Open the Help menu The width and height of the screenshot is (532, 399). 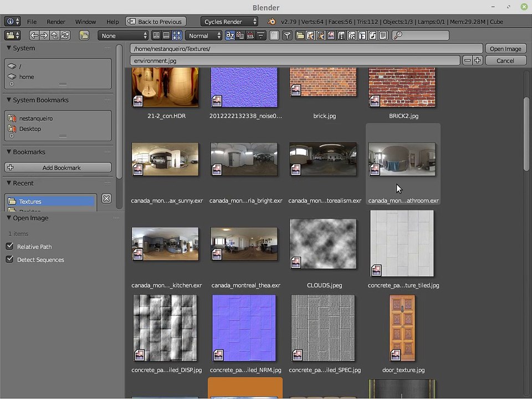(x=112, y=22)
